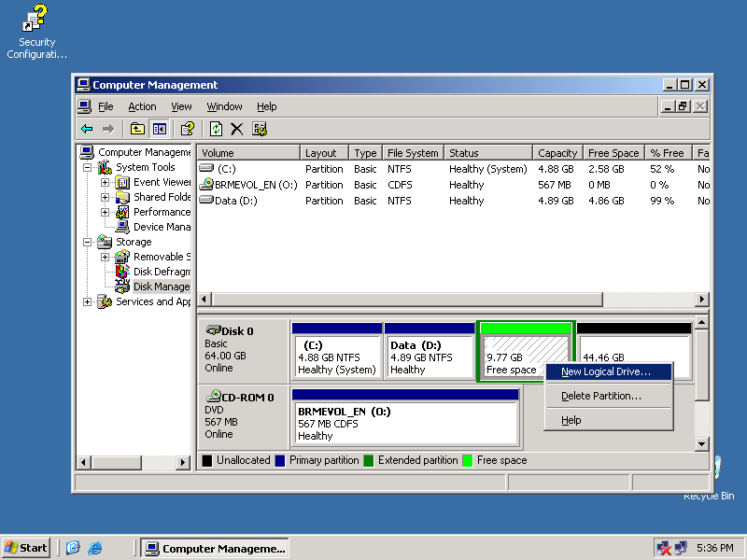Click Internet Explorer quick launch icon
Image resolution: width=747 pixels, height=560 pixels.
pyautogui.click(x=95, y=548)
